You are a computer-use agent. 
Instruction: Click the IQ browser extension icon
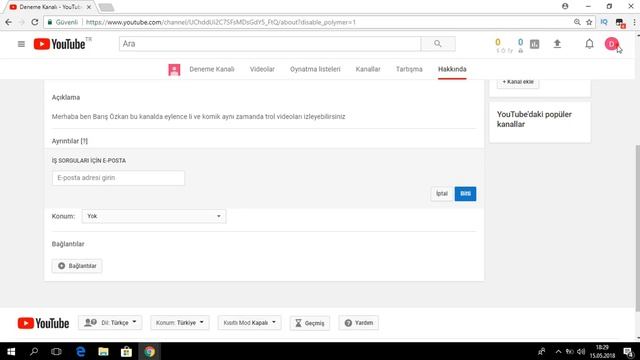pos(604,22)
